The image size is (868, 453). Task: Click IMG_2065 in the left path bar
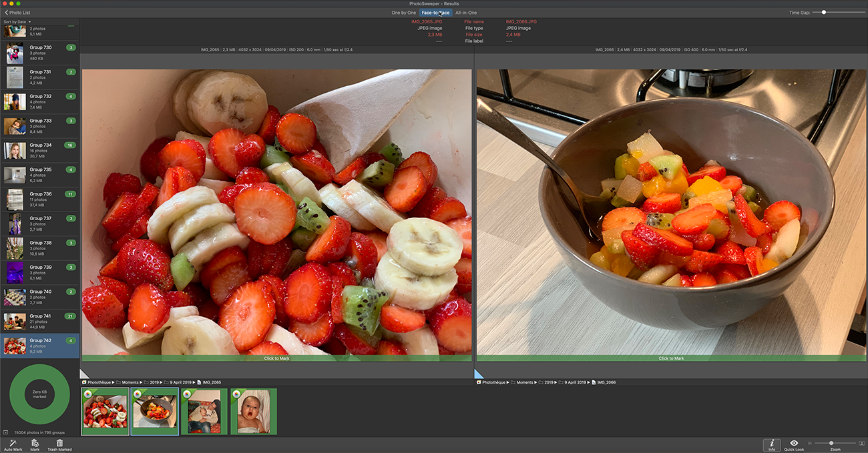210,382
